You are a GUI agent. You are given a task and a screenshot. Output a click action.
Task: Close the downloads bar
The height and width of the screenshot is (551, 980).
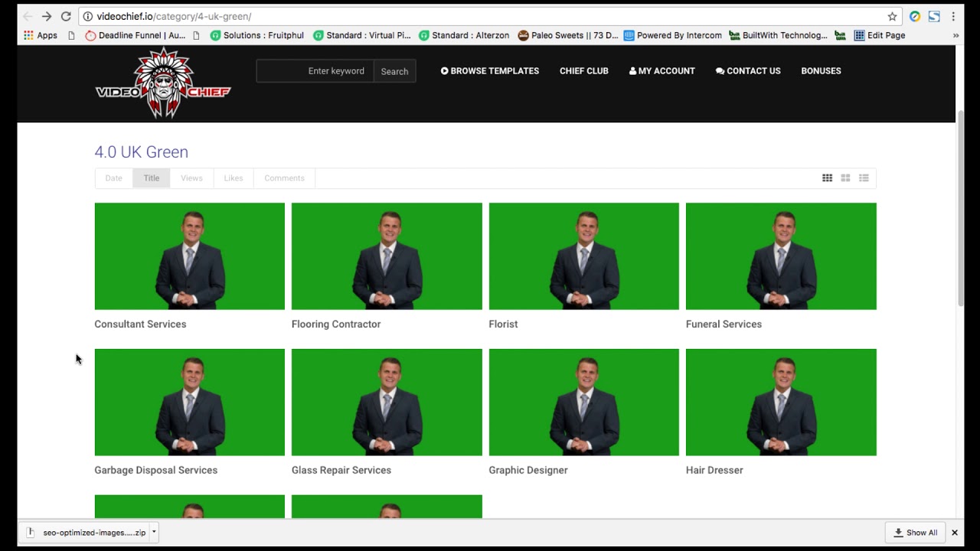point(955,533)
